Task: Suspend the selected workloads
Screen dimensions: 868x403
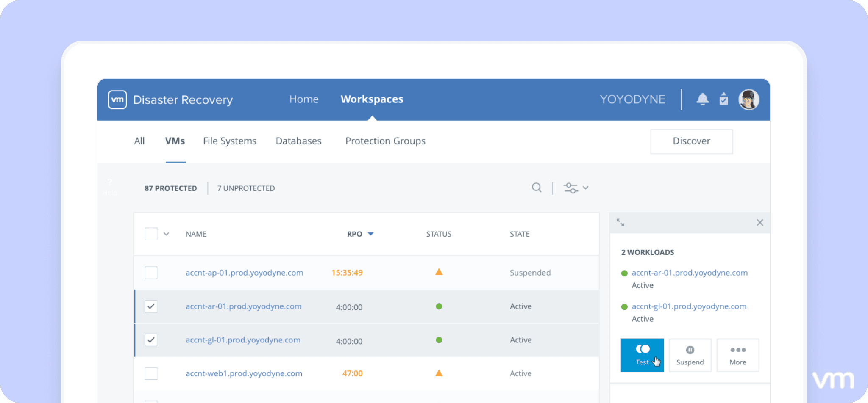Action: point(690,355)
